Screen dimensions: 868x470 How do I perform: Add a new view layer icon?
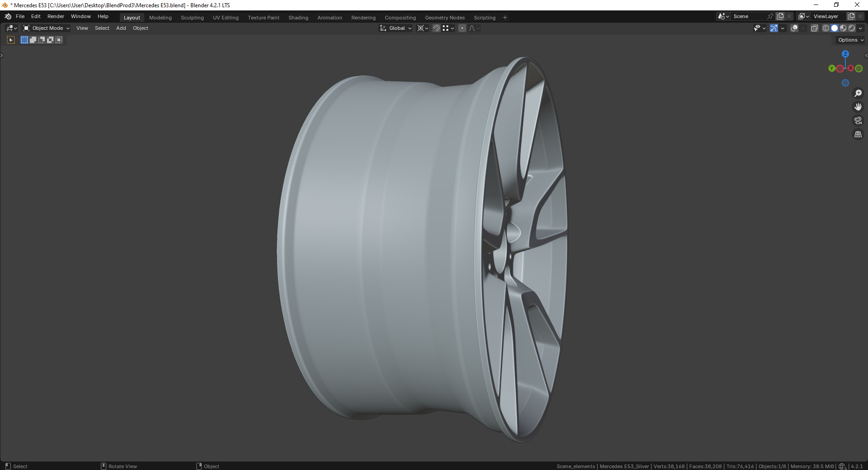[x=851, y=16]
